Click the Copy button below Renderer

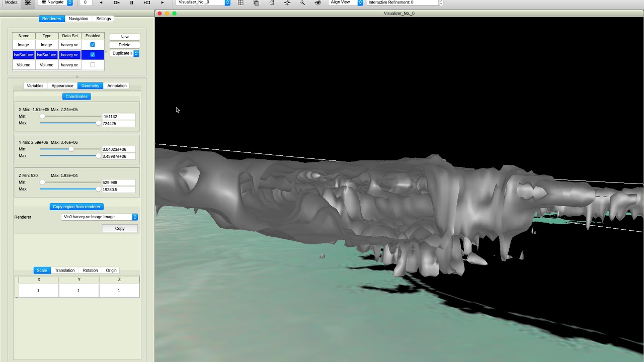[120, 229]
